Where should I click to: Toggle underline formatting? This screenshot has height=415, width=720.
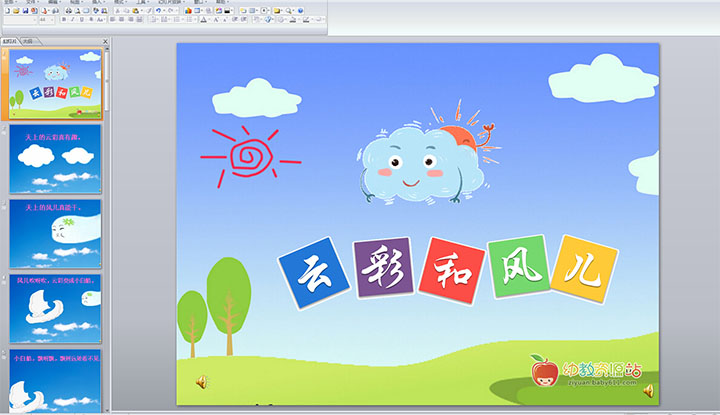82,20
